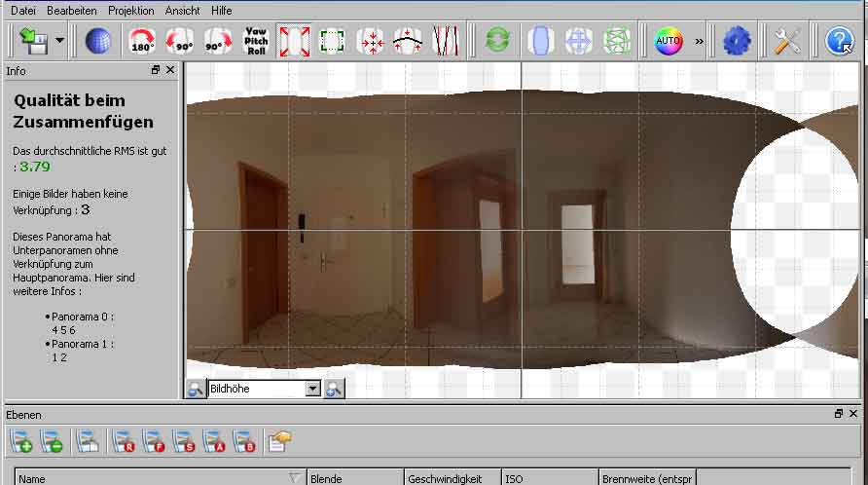This screenshot has width=868, height=485.
Task: Sort layers by the Name column
Action: tap(156, 478)
